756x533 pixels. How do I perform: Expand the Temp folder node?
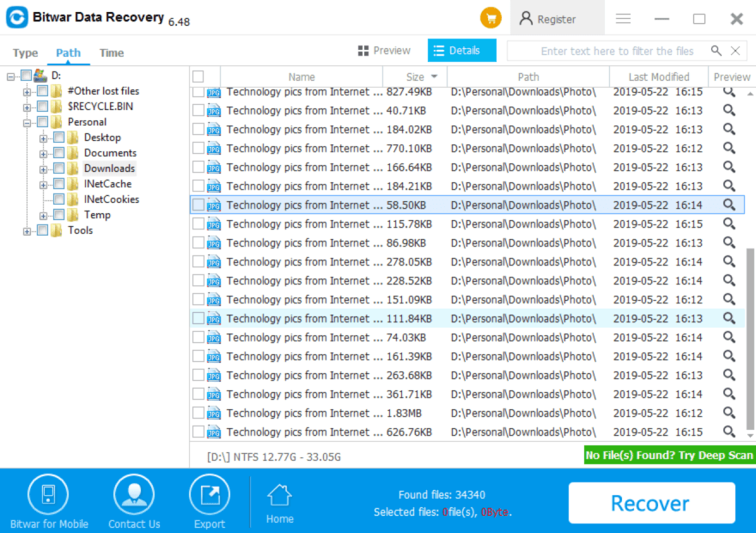[x=44, y=216]
